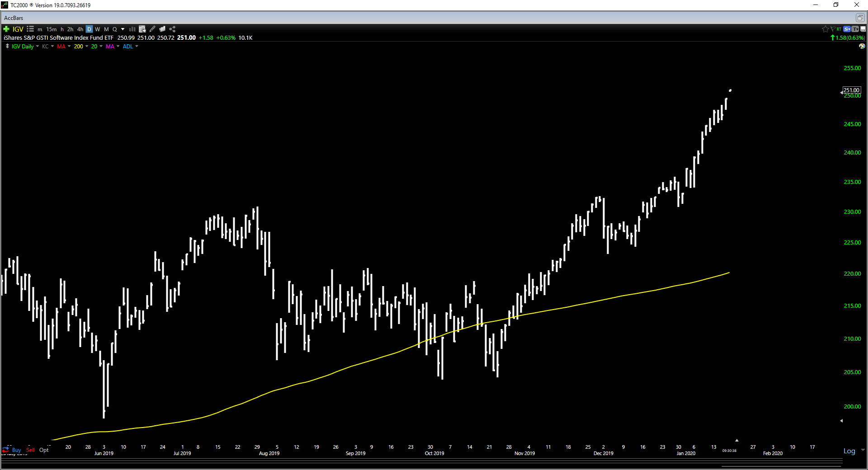Click the Nov 2019 date axis label

(x=524, y=453)
